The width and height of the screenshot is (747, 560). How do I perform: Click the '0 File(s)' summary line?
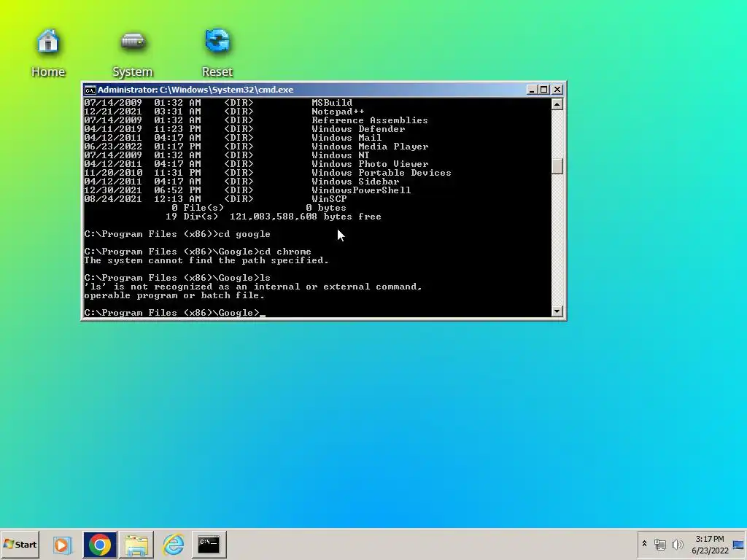point(259,208)
